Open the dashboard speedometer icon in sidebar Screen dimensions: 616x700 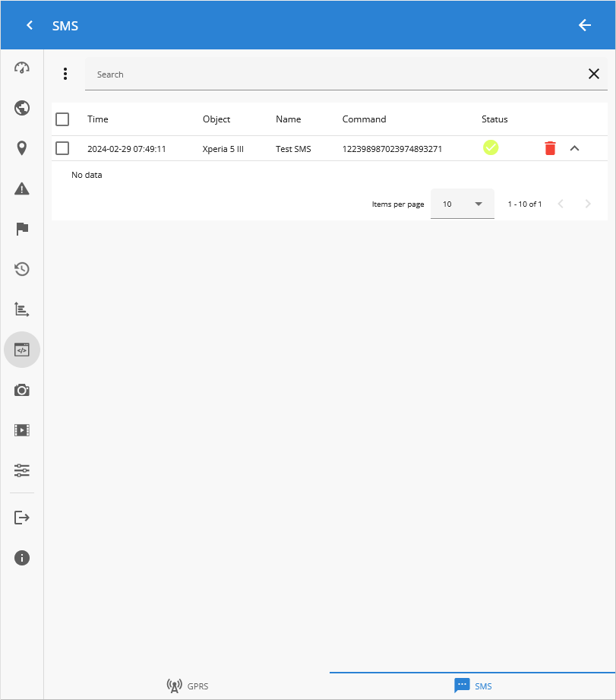[22, 68]
